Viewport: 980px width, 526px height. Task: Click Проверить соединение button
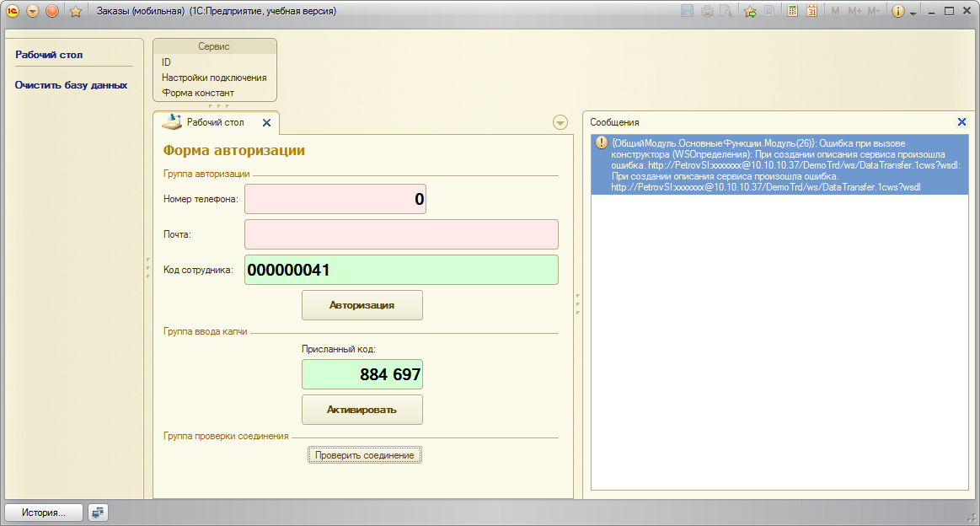point(364,455)
